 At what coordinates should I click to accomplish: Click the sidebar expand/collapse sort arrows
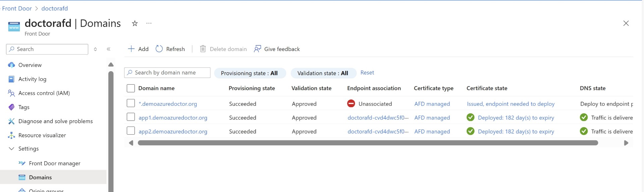click(95, 49)
